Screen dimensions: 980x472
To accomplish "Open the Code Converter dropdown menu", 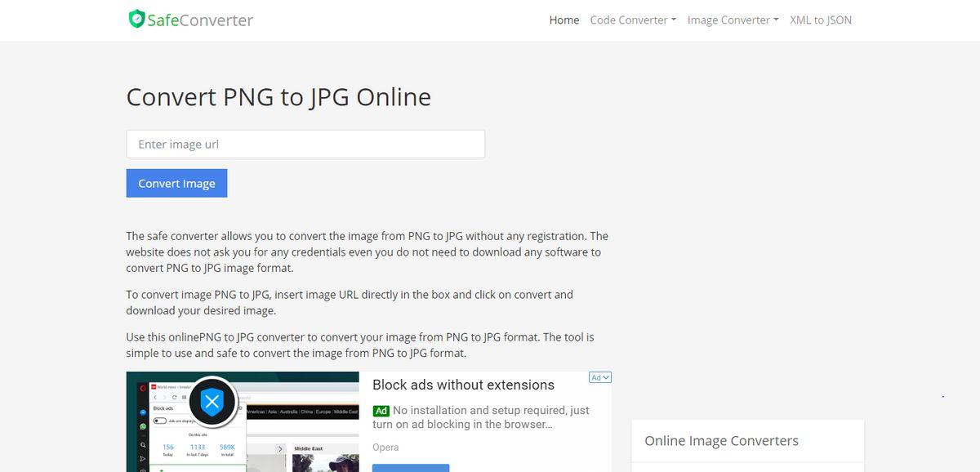I will (x=633, y=20).
